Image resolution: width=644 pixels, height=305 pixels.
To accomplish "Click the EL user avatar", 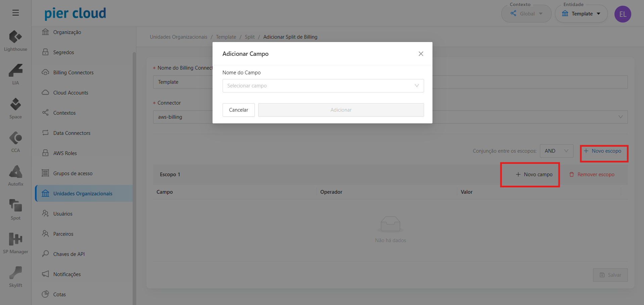I will 623,14.
